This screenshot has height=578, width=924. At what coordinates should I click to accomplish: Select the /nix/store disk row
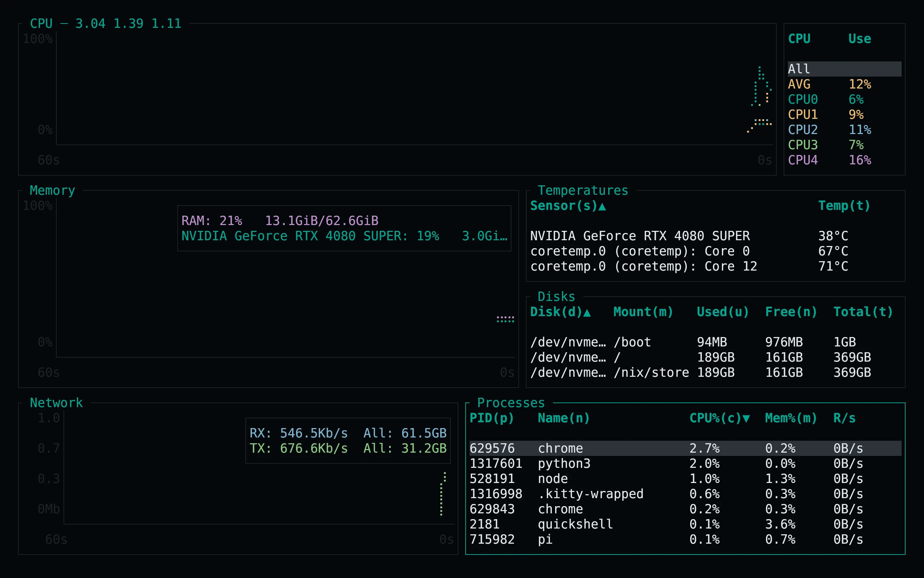715,372
